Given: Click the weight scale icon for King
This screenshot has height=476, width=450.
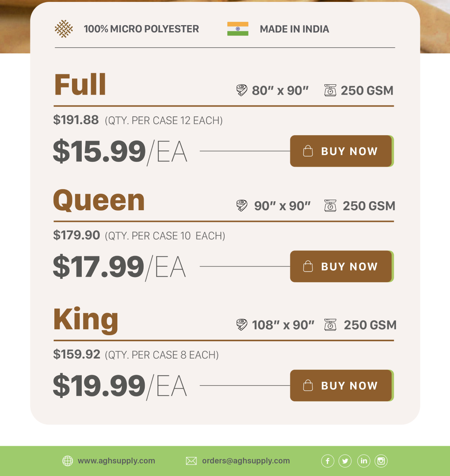Looking at the screenshot, I should click(330, 325).
